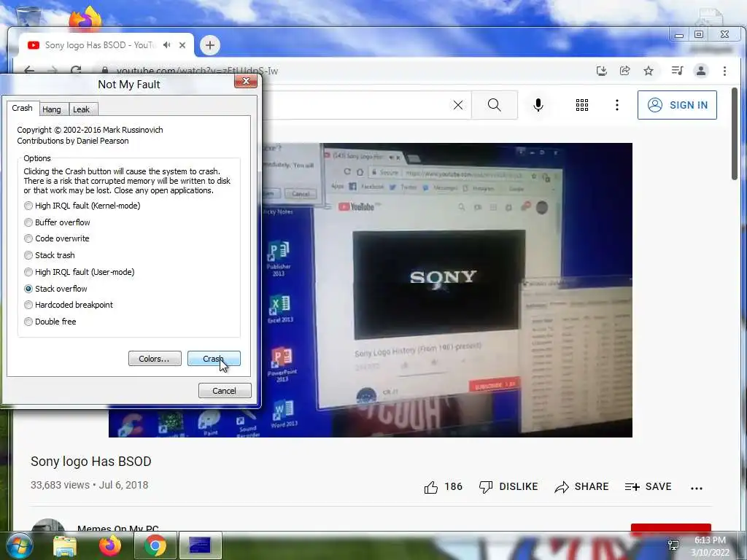Click the Crash button in Not My Fault
Viewport: 747px width, 560px height.
(x=214, y=359)
